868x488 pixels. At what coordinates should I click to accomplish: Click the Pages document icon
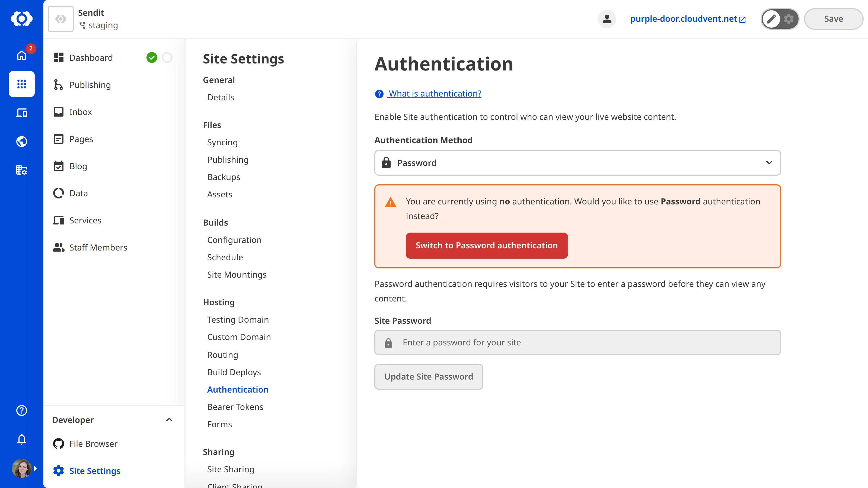59,139
